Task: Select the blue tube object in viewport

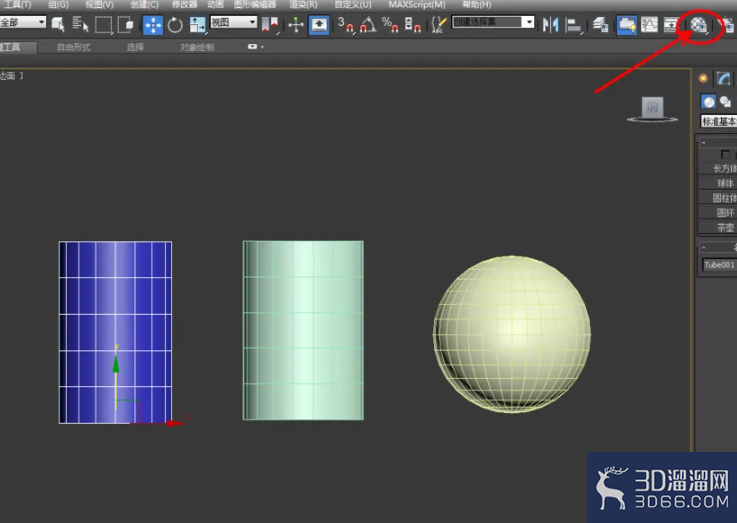Action: click(115, 332)
